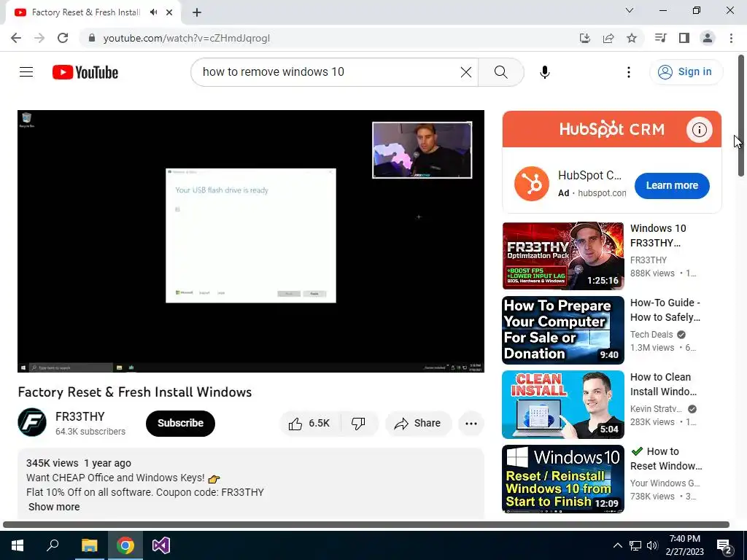The height and width of the screenshot is (560, 747).
Task: Click the install/download page icon in the address bar
Action: tap(584, 38)
